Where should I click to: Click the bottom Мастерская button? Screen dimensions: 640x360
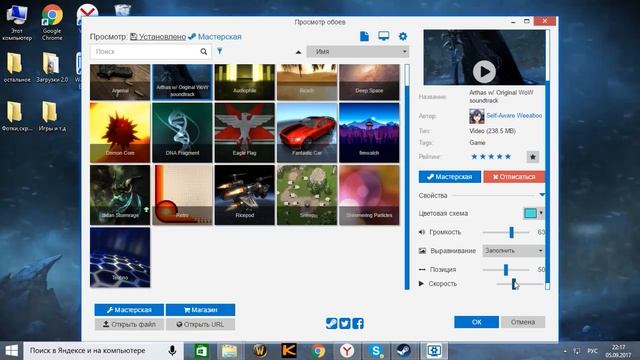tap(129, 310)
